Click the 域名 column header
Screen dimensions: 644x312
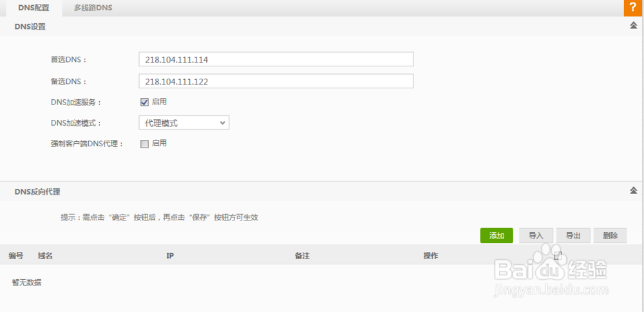tap(45, 256)
